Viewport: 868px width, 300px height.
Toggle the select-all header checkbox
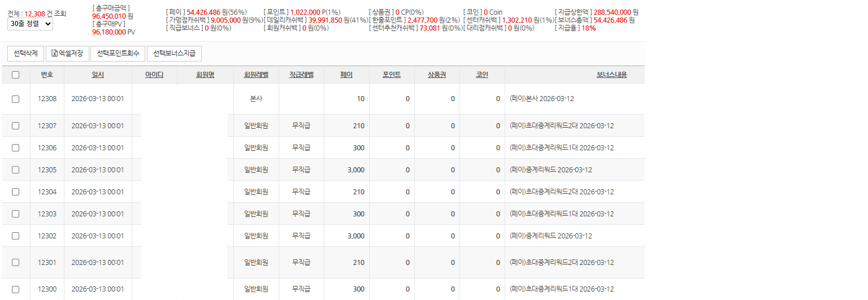click(x=15, y=75)
